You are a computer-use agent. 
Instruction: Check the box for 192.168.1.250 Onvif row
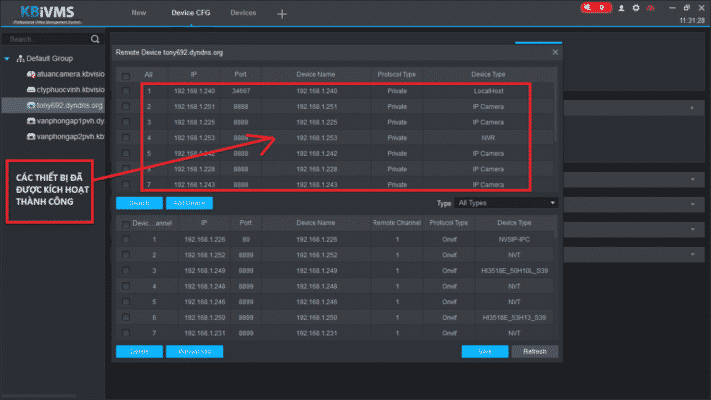[126, 317]
